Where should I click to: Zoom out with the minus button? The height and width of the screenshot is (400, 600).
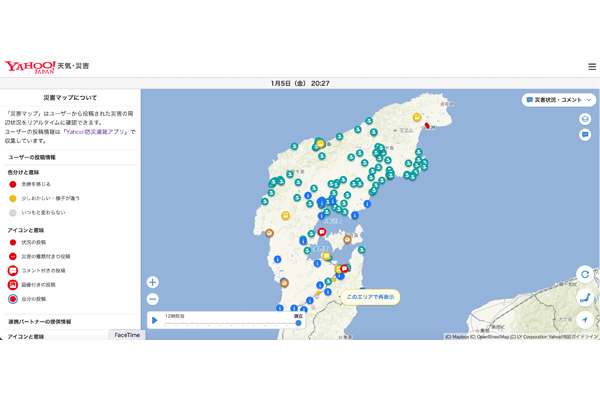tap(152, 299)
